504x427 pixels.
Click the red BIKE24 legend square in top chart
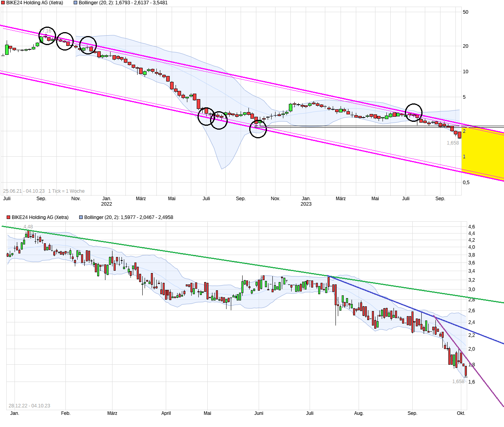click(x=3, y=3)
